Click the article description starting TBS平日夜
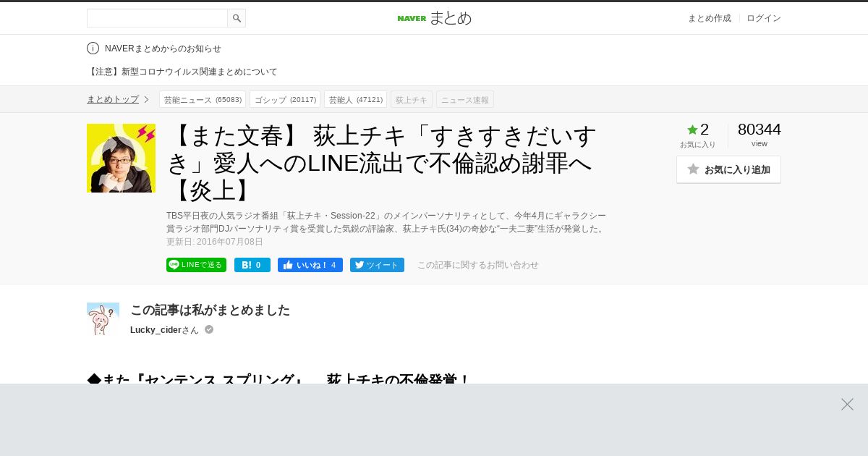This screenshot has width=868, height=456. pyautogui.click(x=386, y=222)
